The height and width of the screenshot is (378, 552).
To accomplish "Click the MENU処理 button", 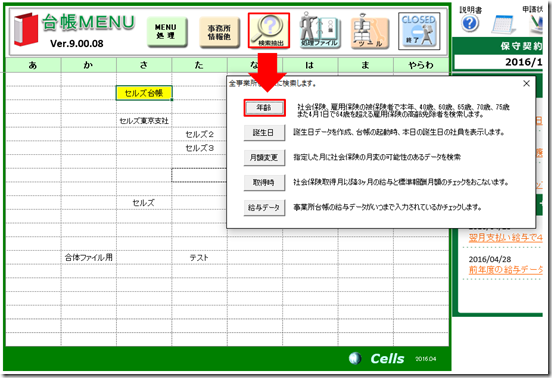I will click(x=167, y=32).
